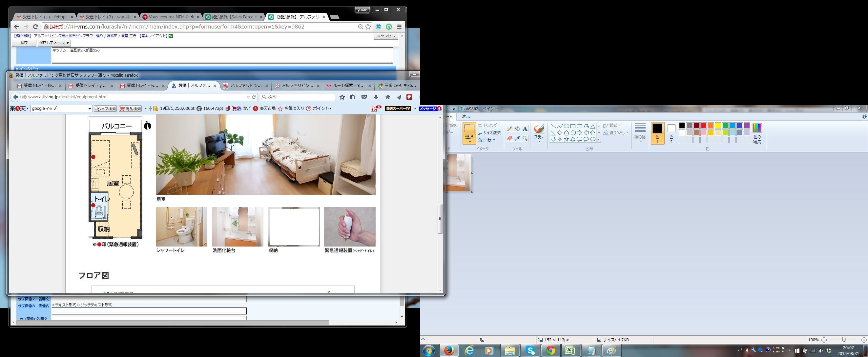868x357 pixels.
Task: Pick the diamond shape in Paint
Action: tap(560, 133)
